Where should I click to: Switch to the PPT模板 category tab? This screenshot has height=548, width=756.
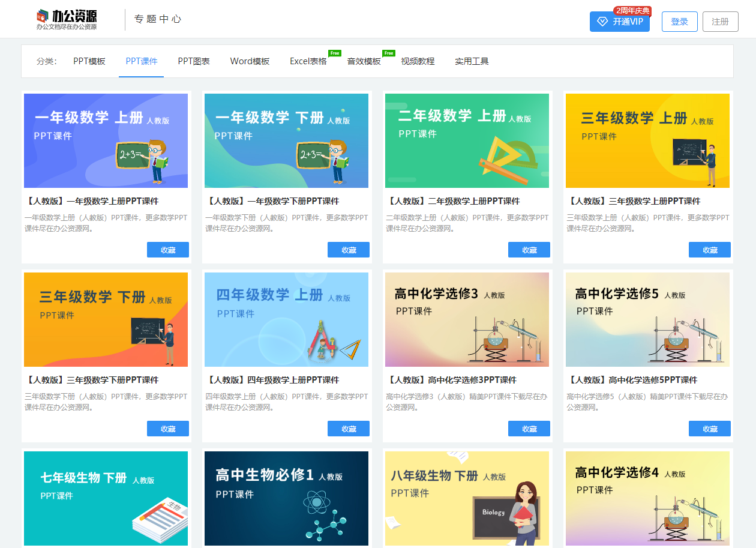click(x=89, y=61)
